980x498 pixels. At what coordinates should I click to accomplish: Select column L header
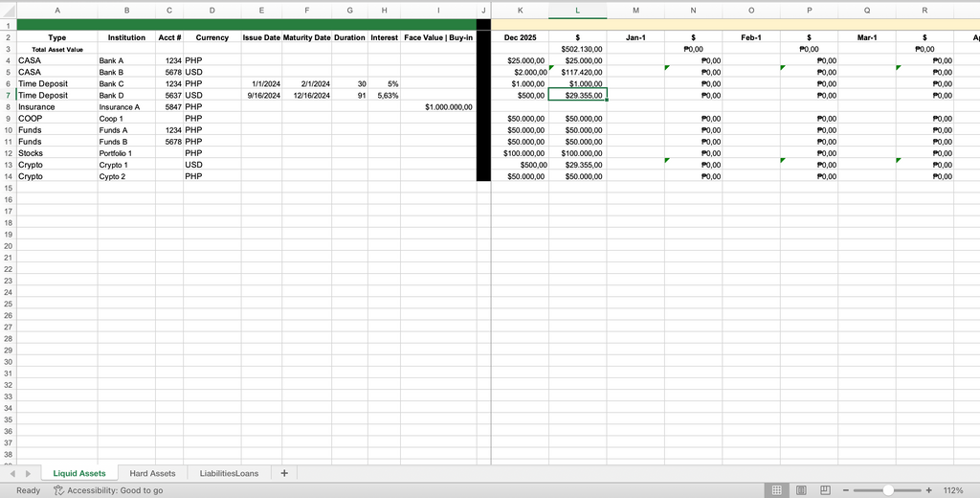577,10
